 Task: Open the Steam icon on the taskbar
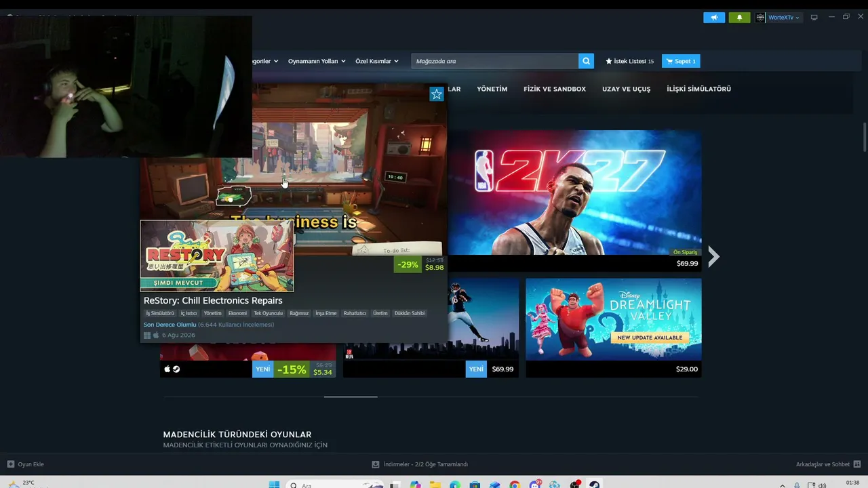(x=594, y=485)
